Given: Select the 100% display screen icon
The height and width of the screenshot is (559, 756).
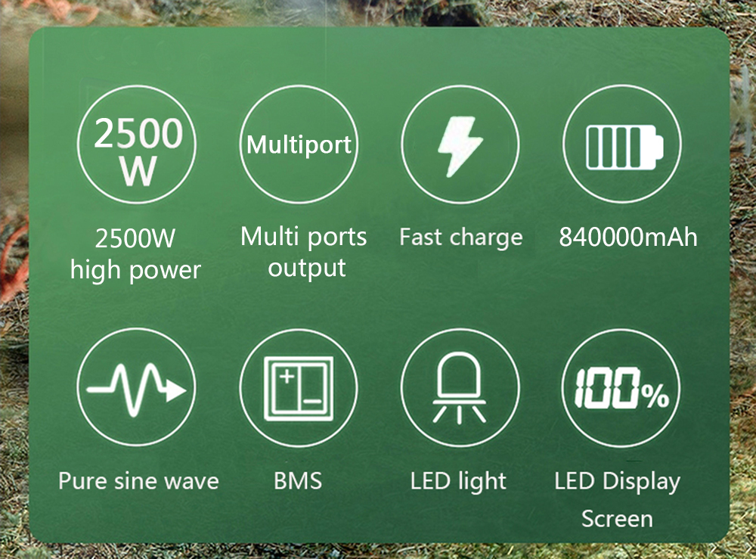Looking at the screenshot, I should (621, 388).
